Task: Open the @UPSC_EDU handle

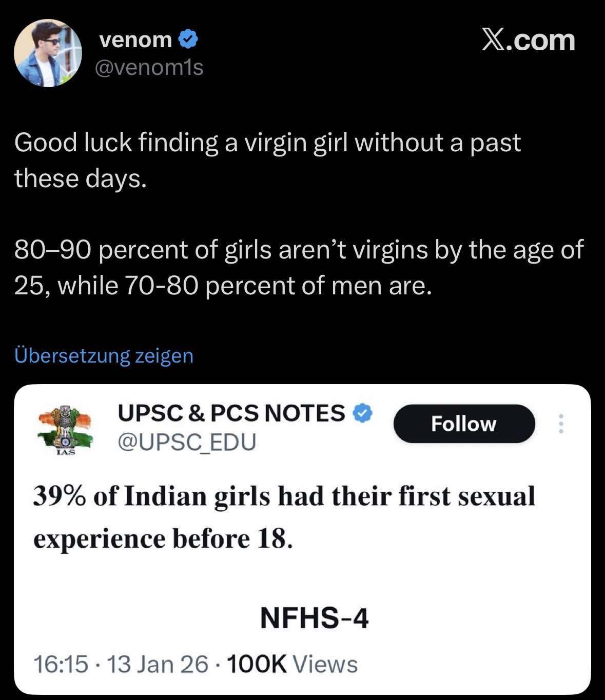Action: tap(187, 442)
